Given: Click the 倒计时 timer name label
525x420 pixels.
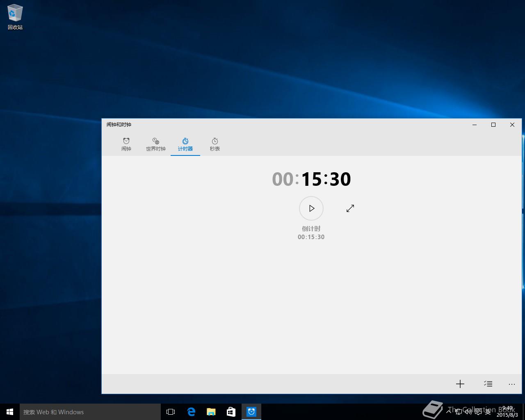Looking at the screenshot, I should coord(311,229).
